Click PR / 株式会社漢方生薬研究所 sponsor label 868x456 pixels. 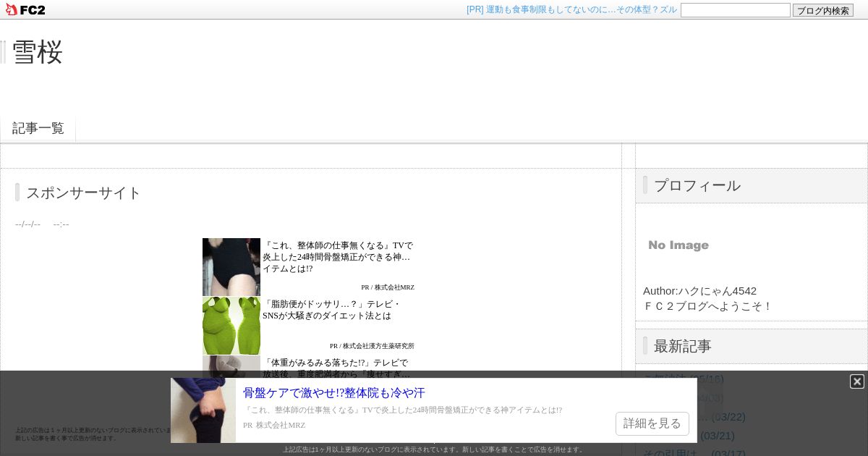pos(372,346)
